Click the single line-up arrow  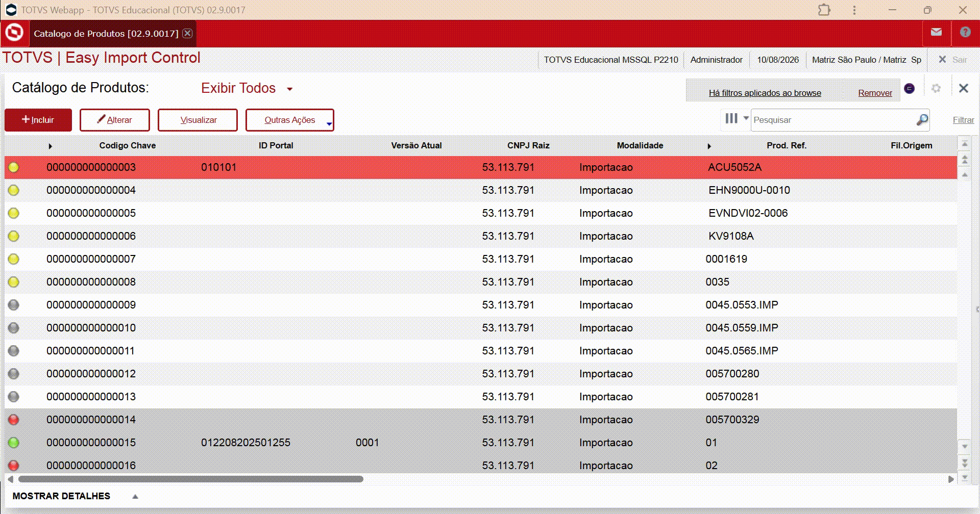pyautogui.click(x=965, y=175)
